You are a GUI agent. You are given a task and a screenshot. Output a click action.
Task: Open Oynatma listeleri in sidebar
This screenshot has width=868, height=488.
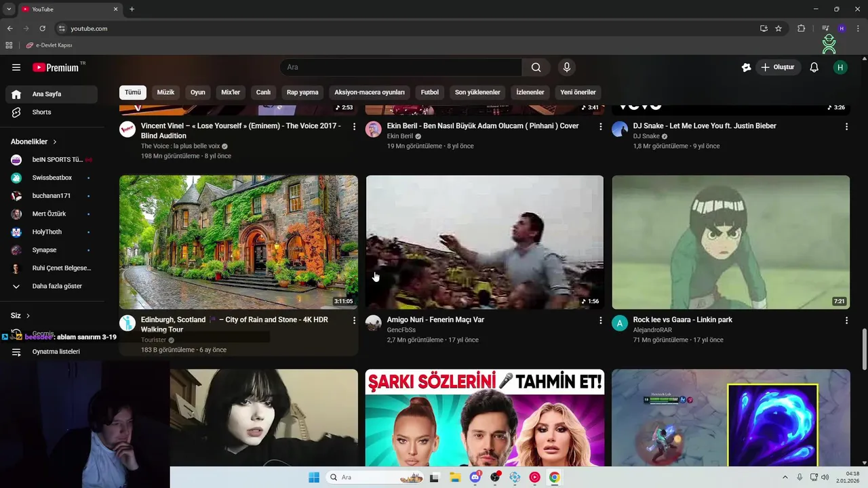52,352
